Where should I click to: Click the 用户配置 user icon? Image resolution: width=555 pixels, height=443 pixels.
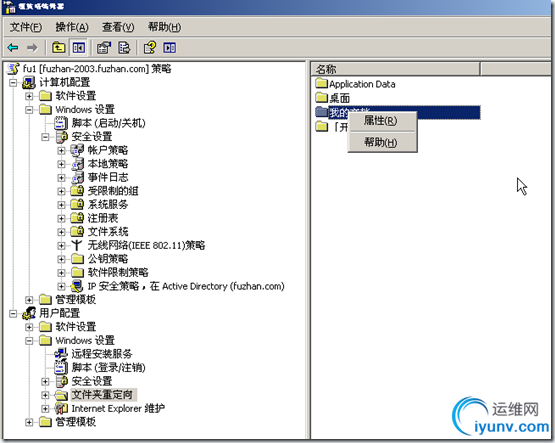[29, 313]
